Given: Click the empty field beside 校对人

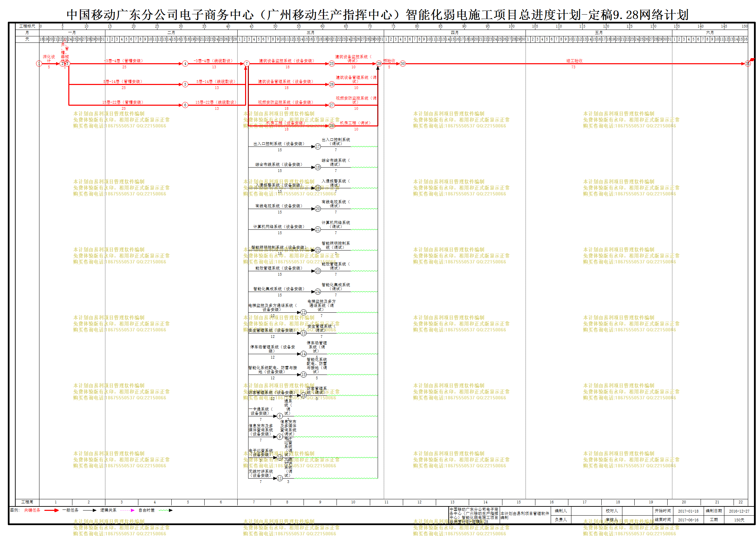Looking at the screenshot, I should click(638, 511).
